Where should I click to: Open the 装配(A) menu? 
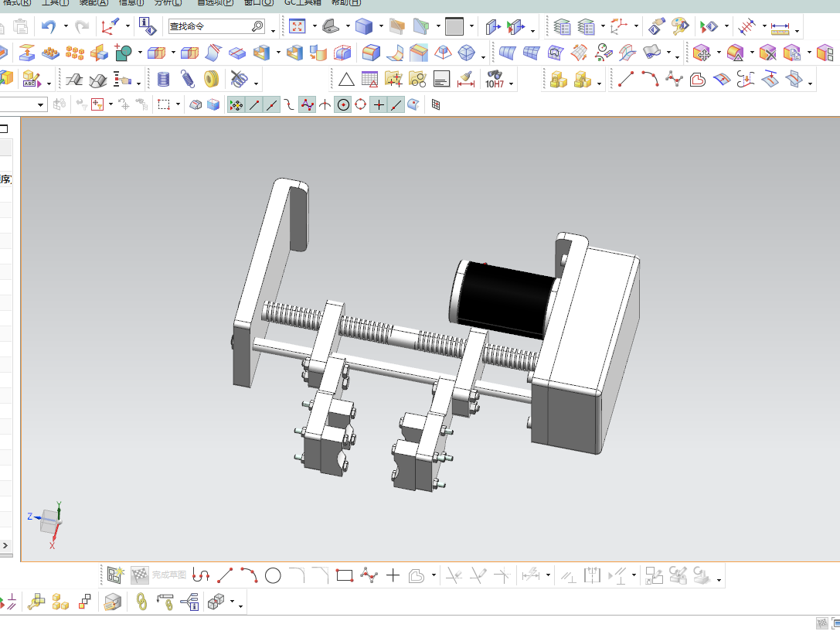(x=94, y=2)
